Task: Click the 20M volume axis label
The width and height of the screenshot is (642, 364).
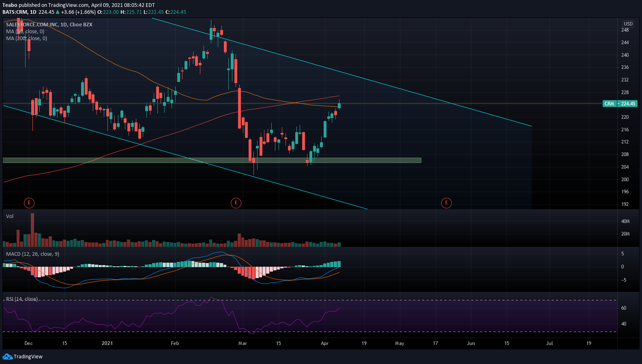Action: (625, 234)
